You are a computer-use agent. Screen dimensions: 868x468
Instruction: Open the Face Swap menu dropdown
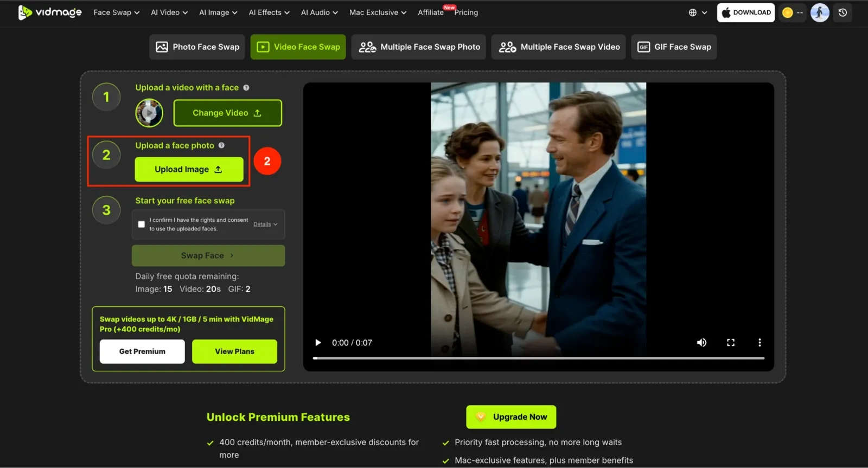[116, 12]
